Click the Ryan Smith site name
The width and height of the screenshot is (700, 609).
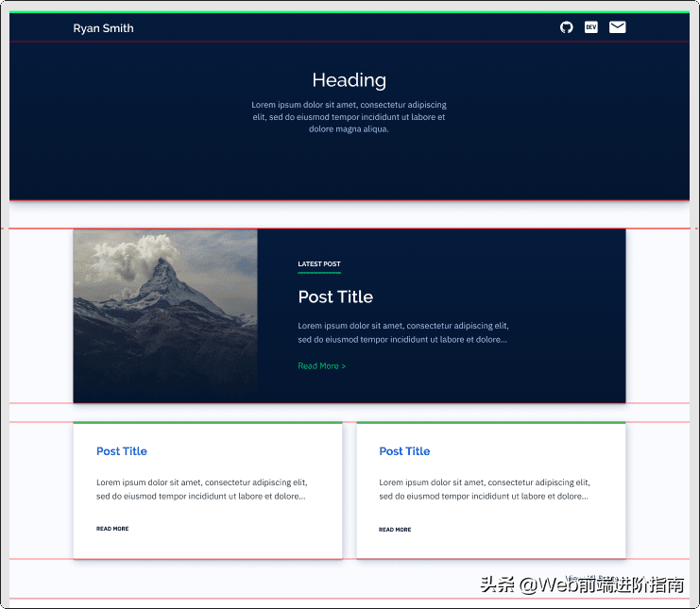click(103, 28)
